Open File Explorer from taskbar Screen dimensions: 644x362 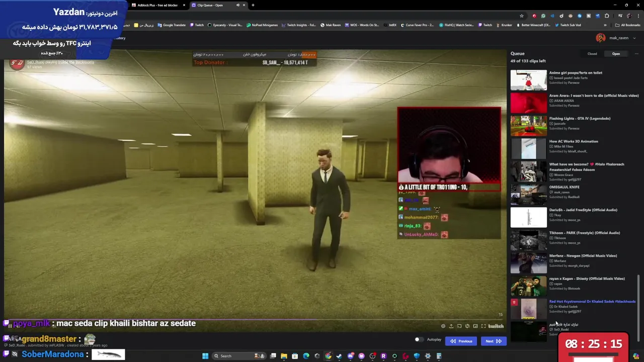[x=284, y=356]
